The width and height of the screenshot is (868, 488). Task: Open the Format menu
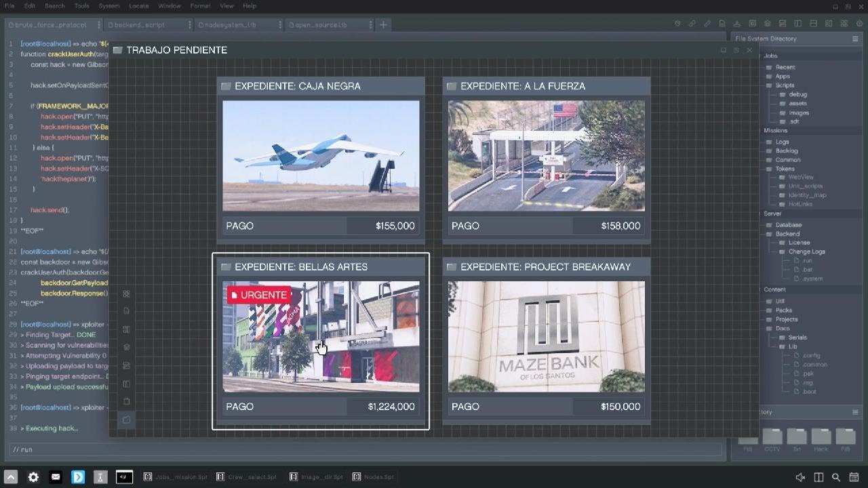pyautogui.click(x=200, y=5)
